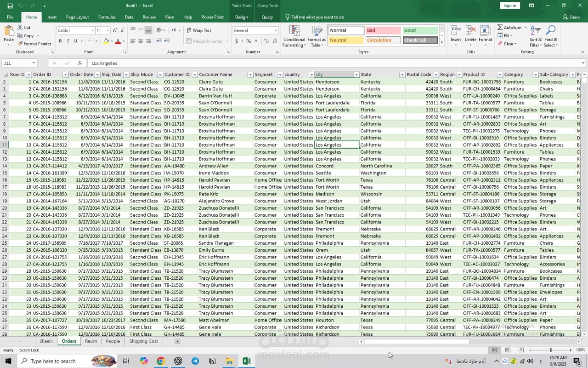Switch to the Shipping Cost sheet
This screenshot has height=368, width=588.
click(x=143, y=341)
